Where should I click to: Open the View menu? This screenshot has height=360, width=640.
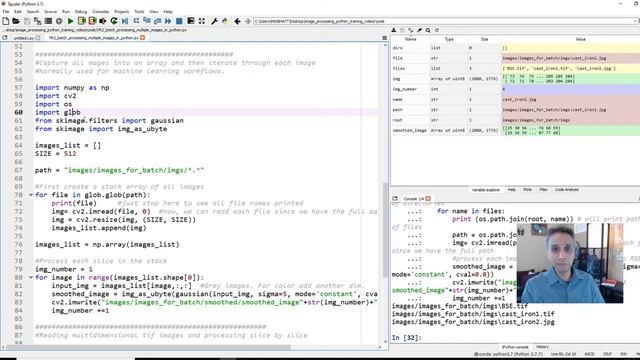click(x=154, y=11)
